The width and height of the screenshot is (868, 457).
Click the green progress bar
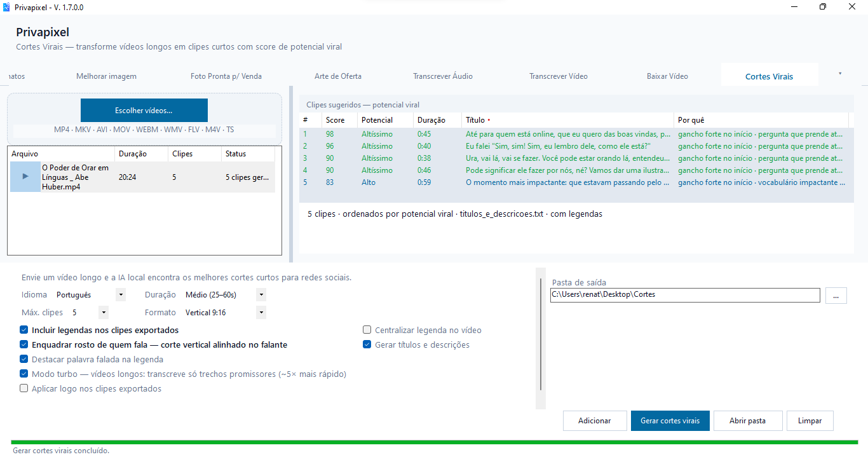pos(435,442)
